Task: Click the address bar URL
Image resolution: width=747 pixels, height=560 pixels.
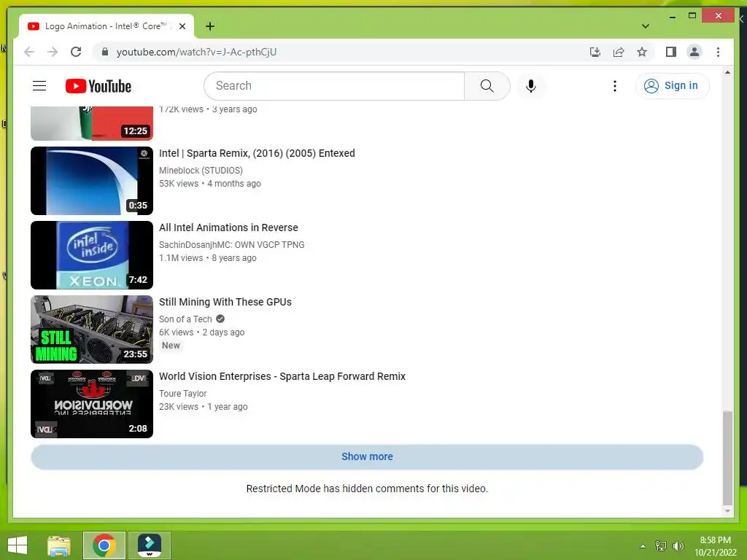Action: [196, 52]
